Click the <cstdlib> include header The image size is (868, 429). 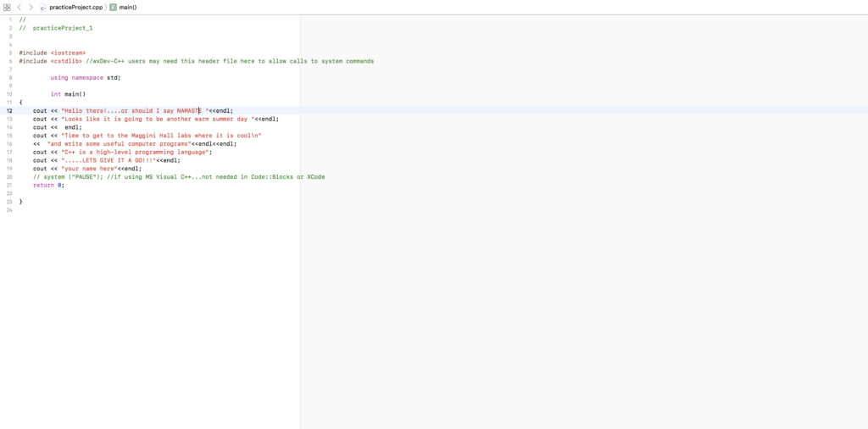[x=66, y=61]
